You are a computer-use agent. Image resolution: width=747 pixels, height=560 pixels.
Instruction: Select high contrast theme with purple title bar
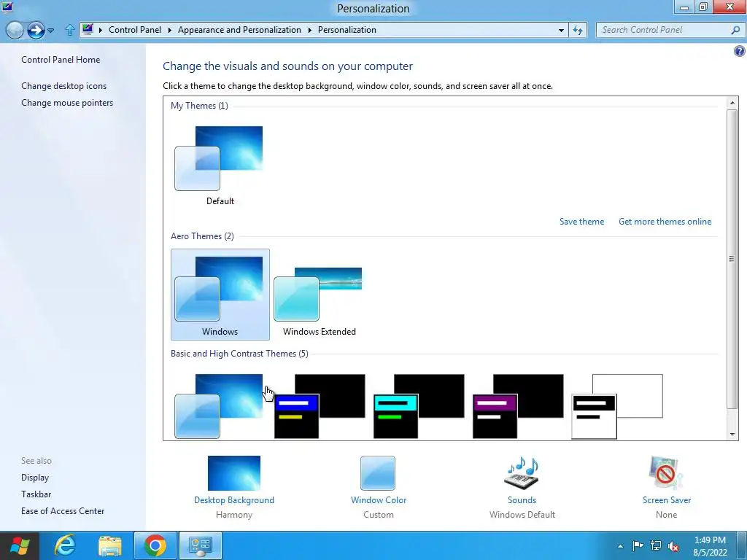[x=518, y=406]
